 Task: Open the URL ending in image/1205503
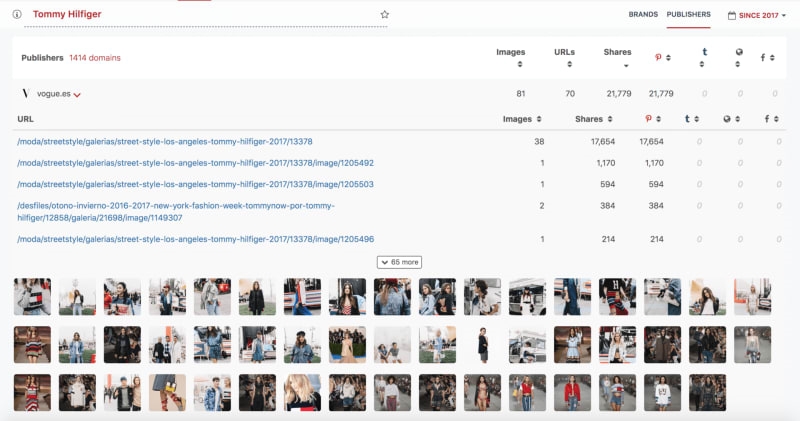195,184
